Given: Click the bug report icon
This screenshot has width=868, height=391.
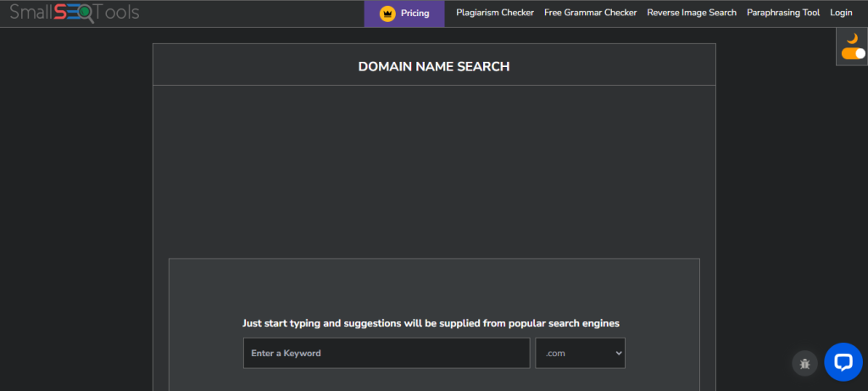Looking at the screenshot, I should [x=804, y=363].
